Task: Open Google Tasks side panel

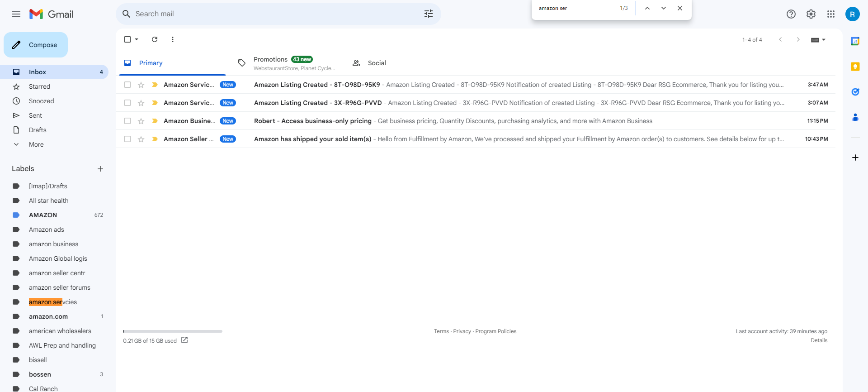Action: pos(855,92)
